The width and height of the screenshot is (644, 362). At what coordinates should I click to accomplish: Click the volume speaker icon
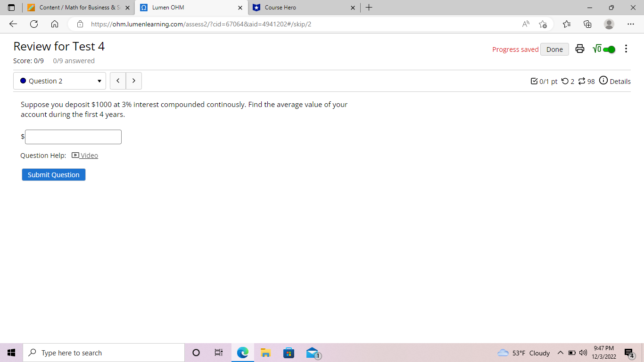coord(583,353)
